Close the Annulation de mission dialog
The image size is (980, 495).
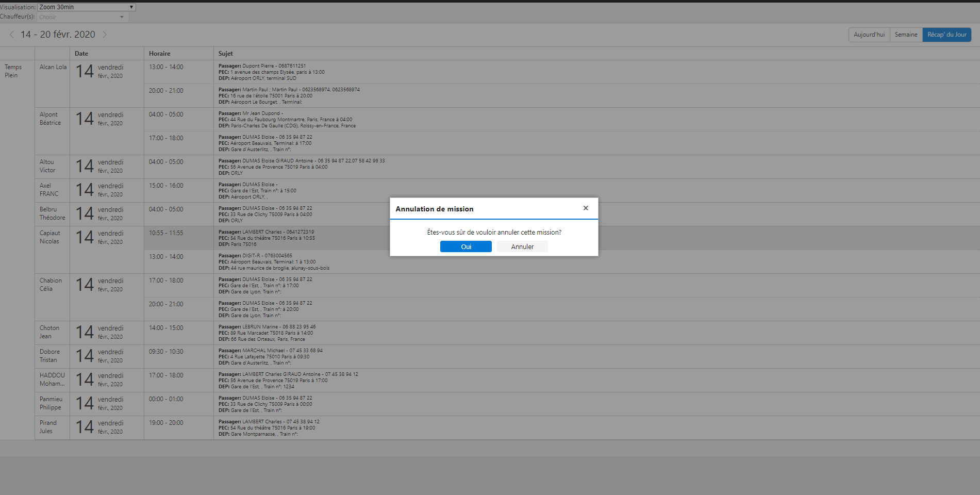[x=586, y=208]
